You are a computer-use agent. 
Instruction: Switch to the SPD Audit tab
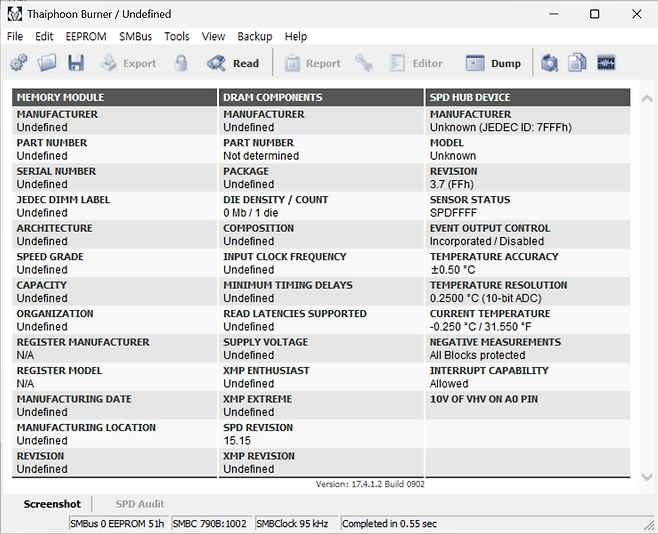tap(140, 504)
